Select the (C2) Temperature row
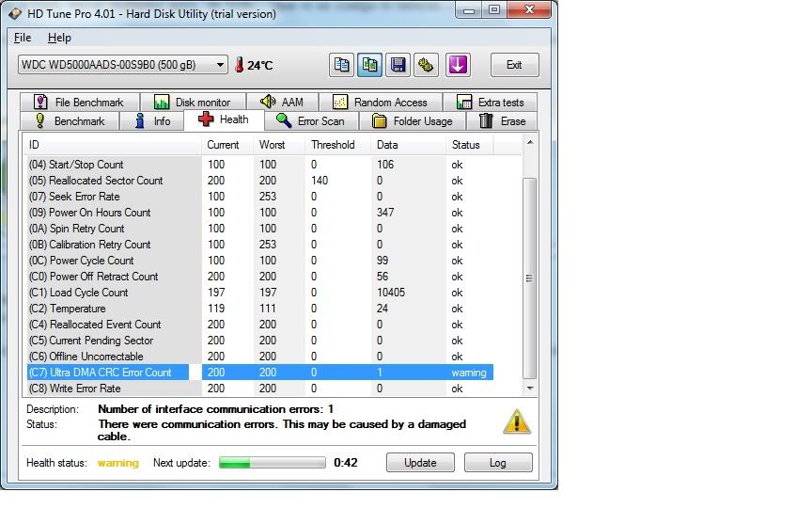 [259, 309]
